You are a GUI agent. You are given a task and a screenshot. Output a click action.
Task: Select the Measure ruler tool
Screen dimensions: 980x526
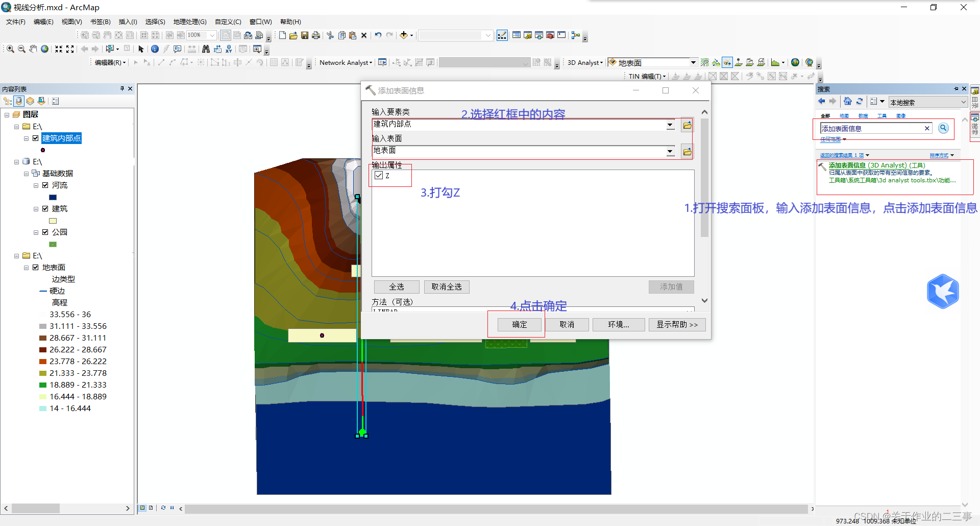[191, 49]
